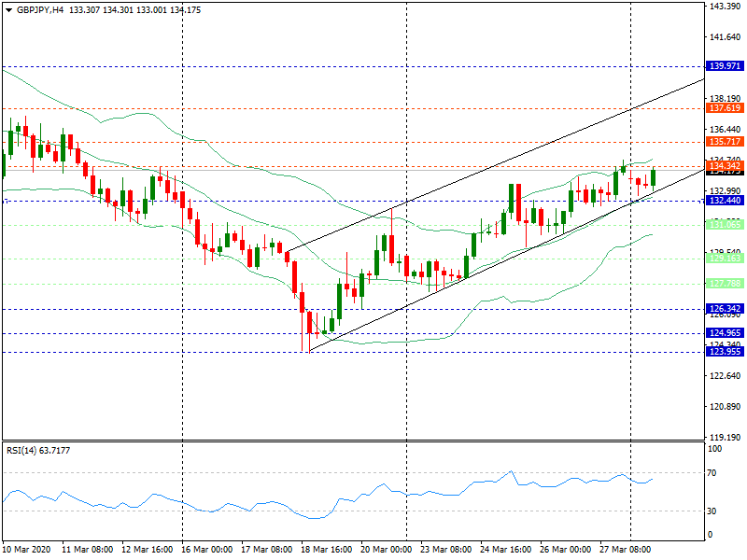This screenshot has height=560, width=747.
Task: Click the 119.190 price axis label
Action: [x=726, y=437]
